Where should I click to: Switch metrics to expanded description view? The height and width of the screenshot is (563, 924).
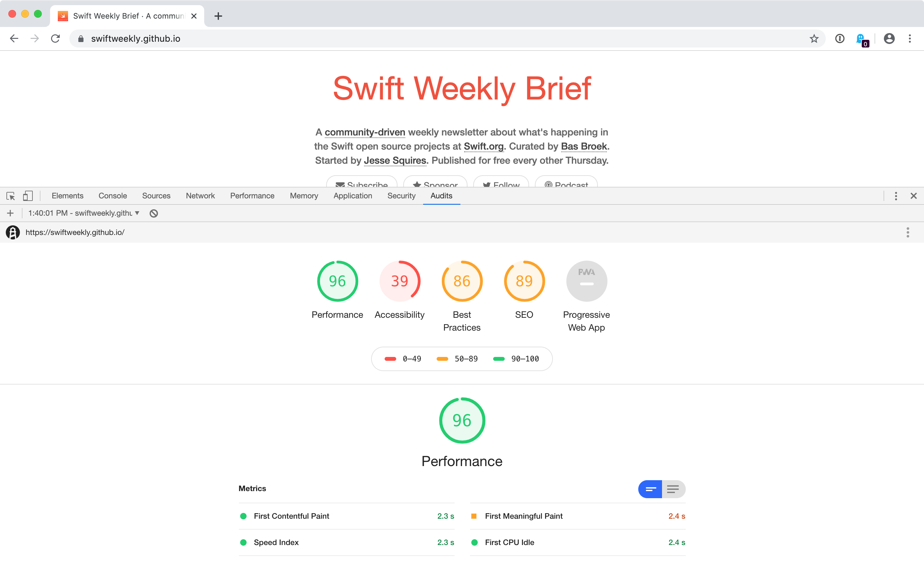[674, 489]
